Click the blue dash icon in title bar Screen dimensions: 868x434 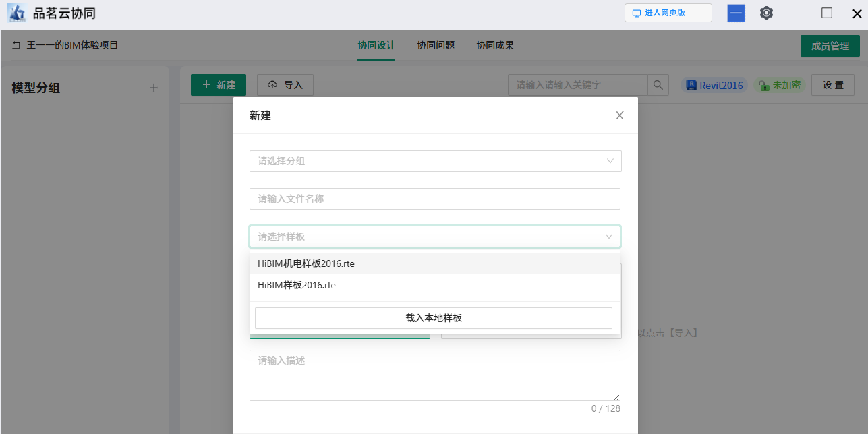point(736,13)
